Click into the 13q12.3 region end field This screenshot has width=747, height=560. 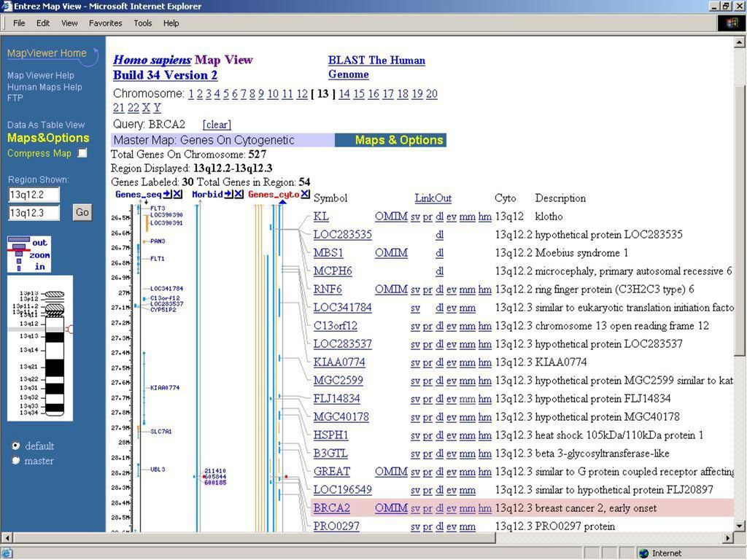pos(34,213)
